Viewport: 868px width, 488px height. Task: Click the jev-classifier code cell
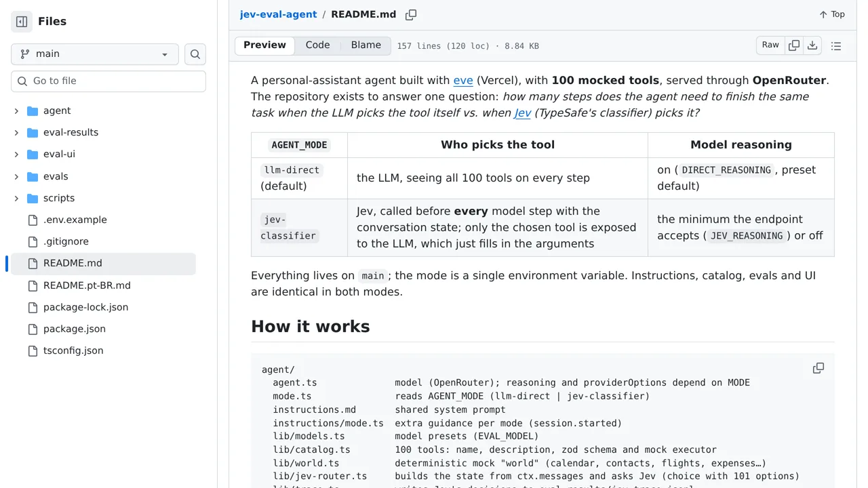pyautogui.click(x=289, y=228)
